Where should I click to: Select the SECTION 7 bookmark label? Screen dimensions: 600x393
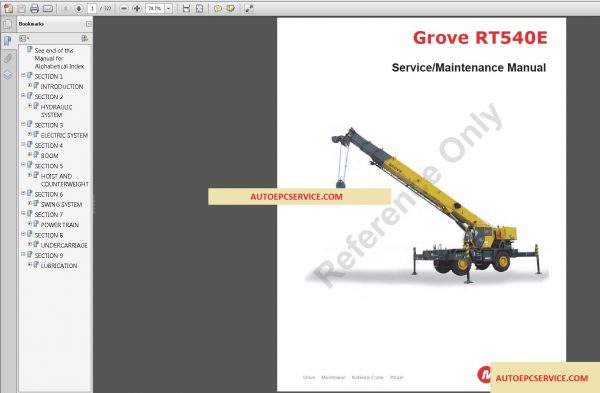(49, 215)
